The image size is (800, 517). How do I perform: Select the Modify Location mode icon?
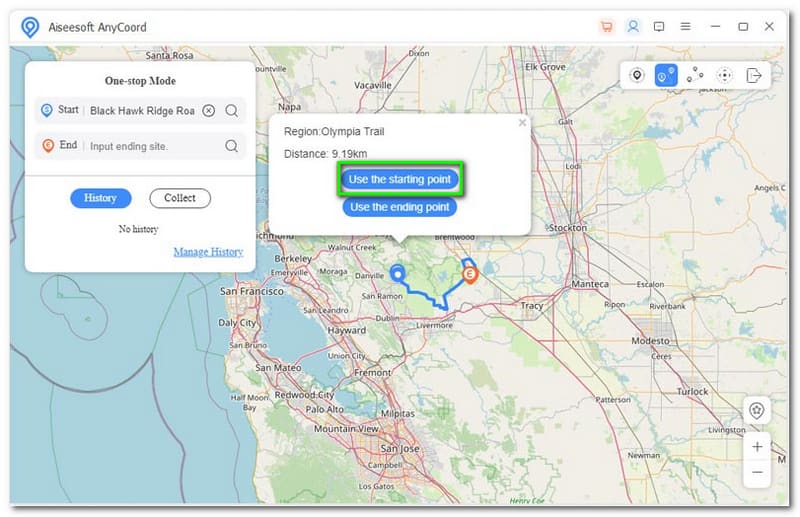pyautogui.click(x=636, y=75)
